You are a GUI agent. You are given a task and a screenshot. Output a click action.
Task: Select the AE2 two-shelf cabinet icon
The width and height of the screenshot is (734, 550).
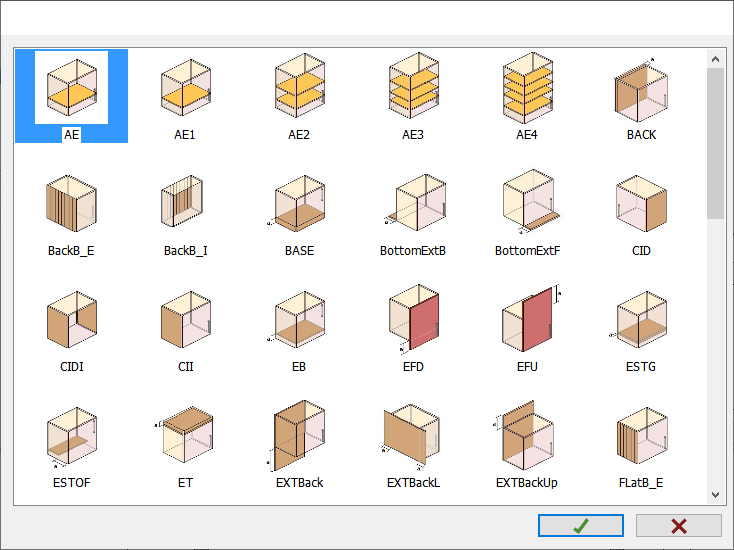pyautogui.click(x=300, y=85)
